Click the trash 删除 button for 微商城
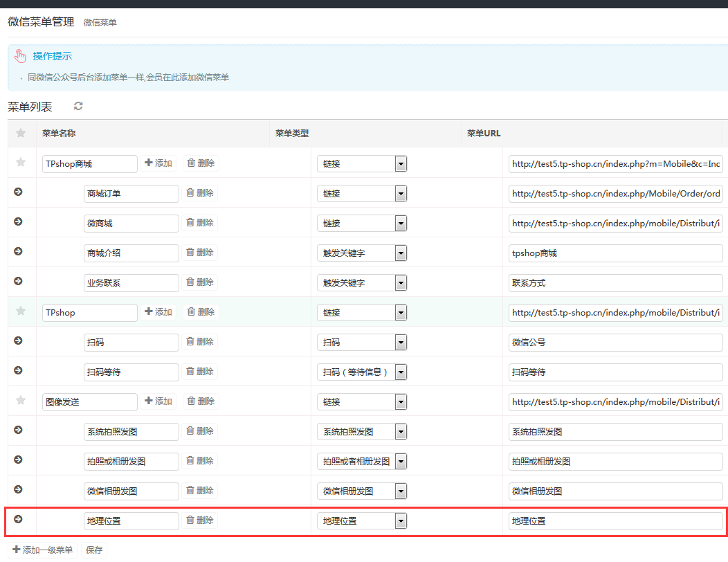 coord(201,223)
